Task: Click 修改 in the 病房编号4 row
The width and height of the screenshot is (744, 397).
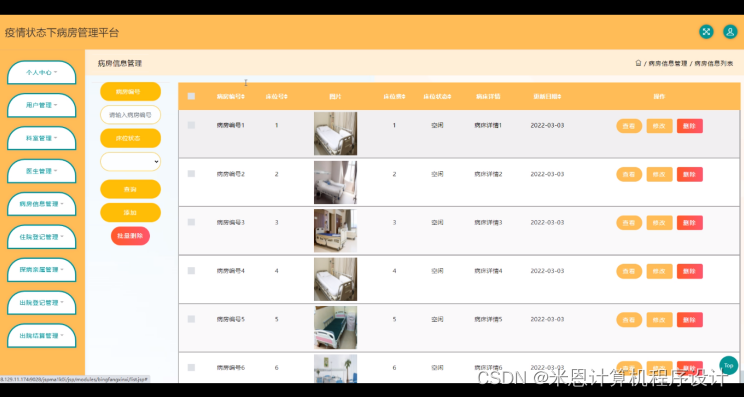Action: 660,271
